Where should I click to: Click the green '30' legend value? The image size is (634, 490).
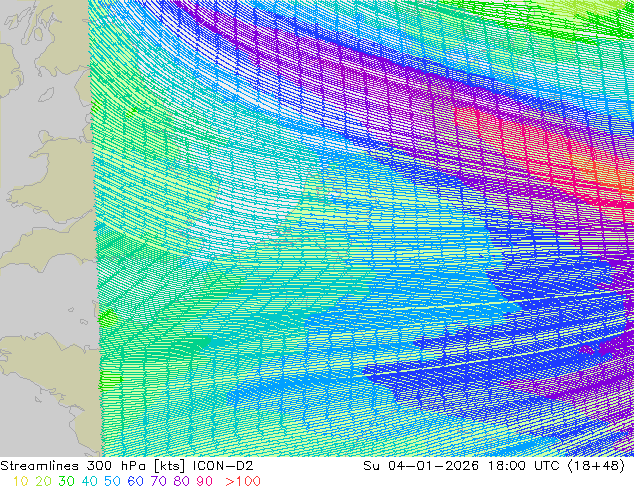pyautogui.click(x=66, y=481)
